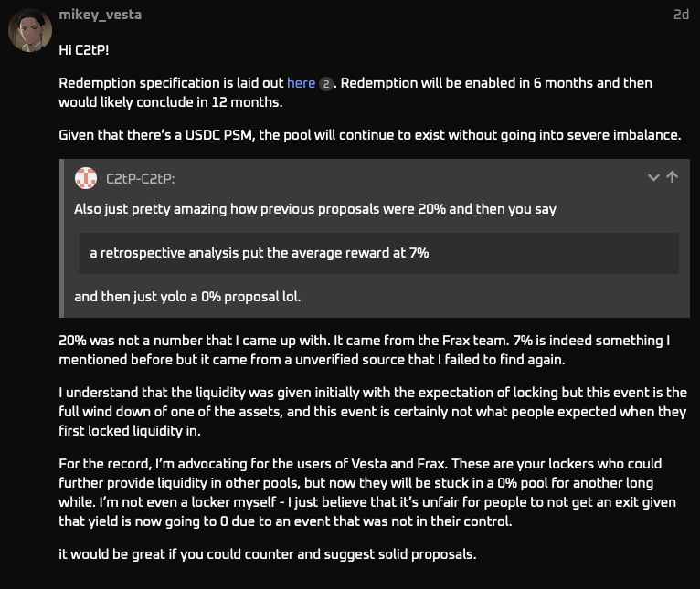
Task: Expand the quoted post with the chevron
Action: 653,177
